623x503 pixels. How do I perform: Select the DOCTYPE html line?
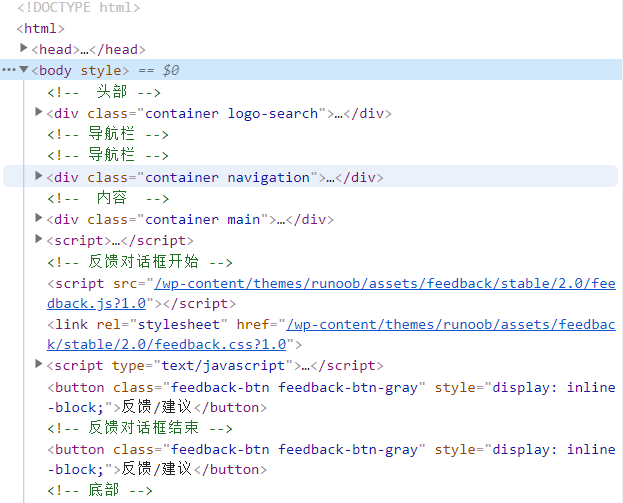tap(79, 8)
